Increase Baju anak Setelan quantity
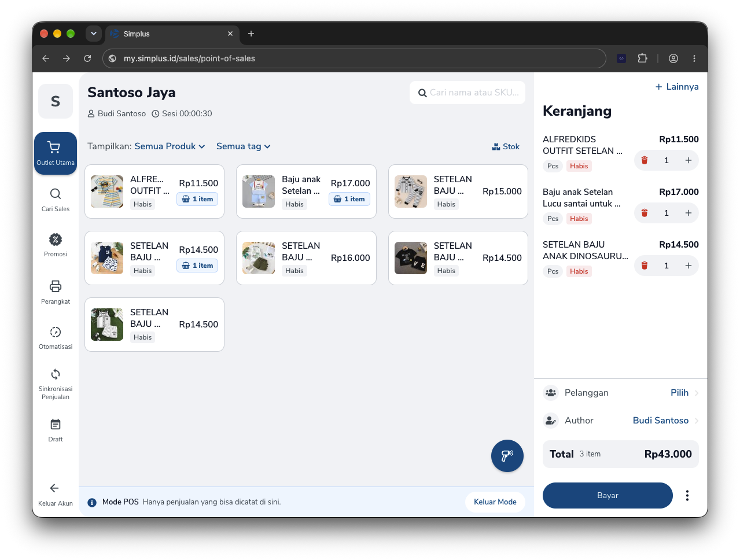 coord(689,213)
